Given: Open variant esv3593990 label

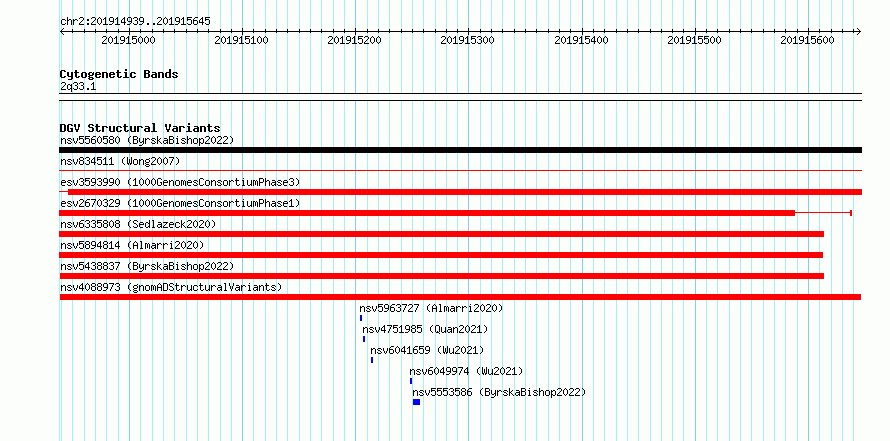Looking at the screenshot, I should click(180, 182).
